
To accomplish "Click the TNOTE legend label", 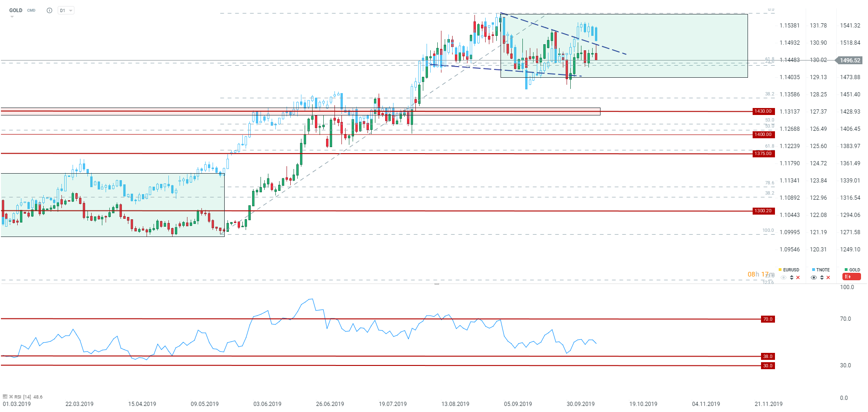I will point(823,270).
